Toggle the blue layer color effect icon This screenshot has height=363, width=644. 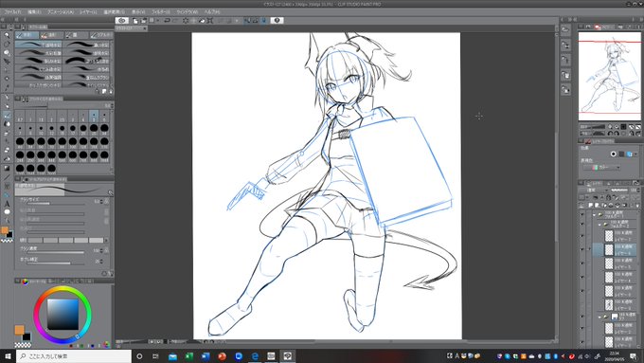[x=629, y=154]
